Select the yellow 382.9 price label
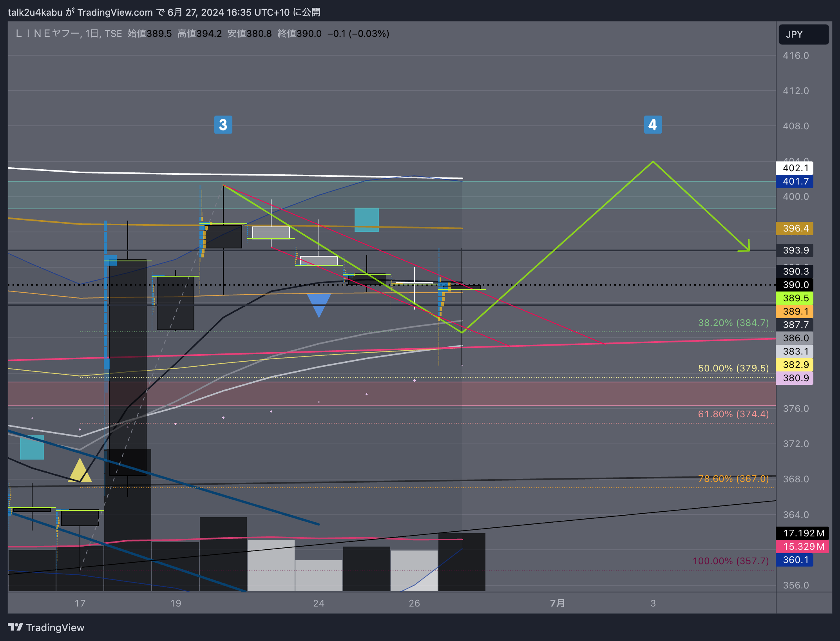This screenshot has width=840, height=641. click(x=795, y=365)
